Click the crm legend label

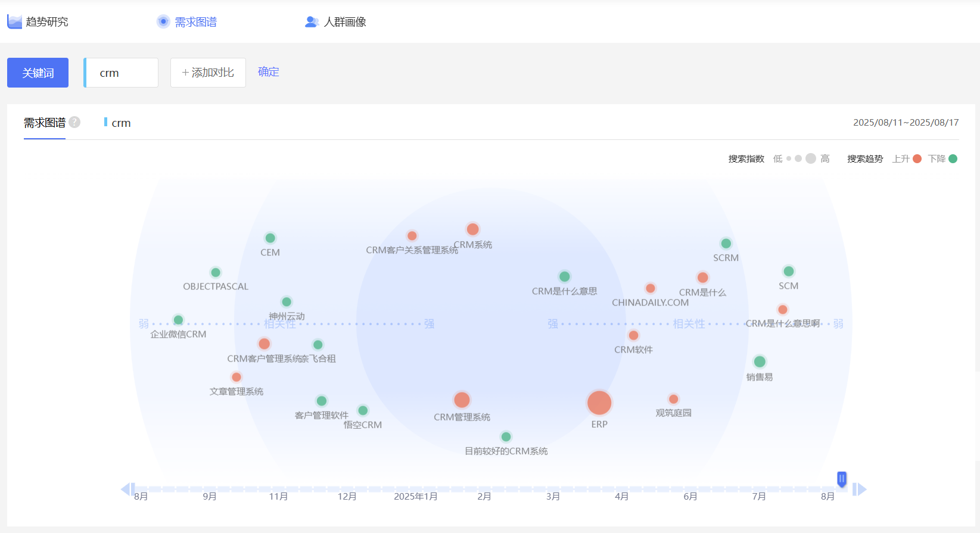(x=121, y=123)
